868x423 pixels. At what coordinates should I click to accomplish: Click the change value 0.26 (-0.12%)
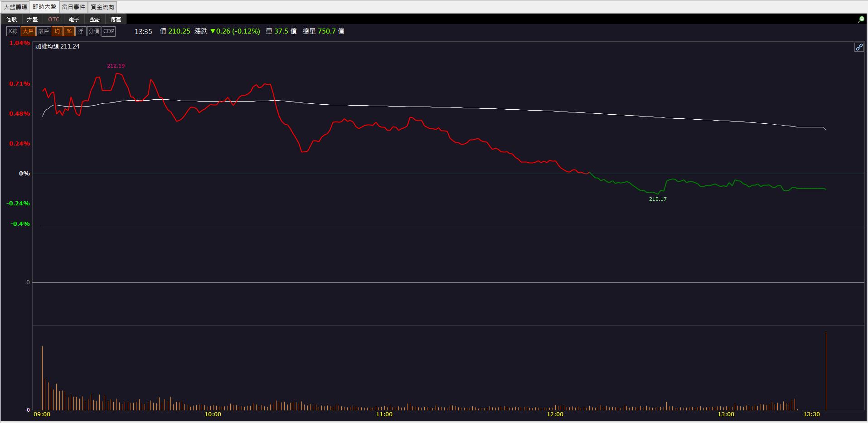tap(235, 31)
